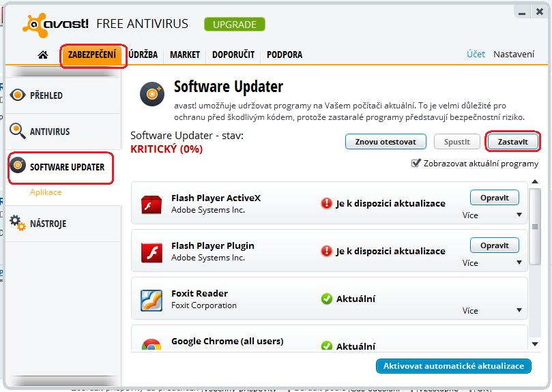Click the avast! logo icon

35,25
